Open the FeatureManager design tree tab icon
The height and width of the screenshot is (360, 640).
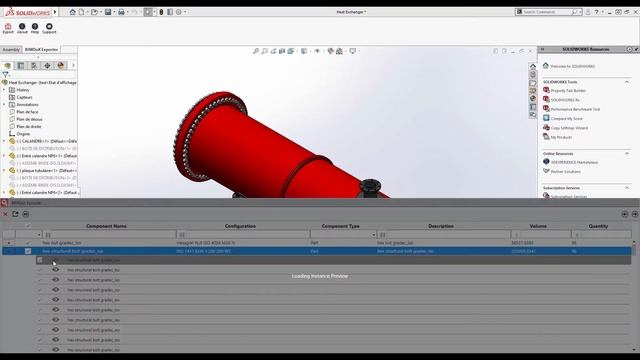coord(7,65)
